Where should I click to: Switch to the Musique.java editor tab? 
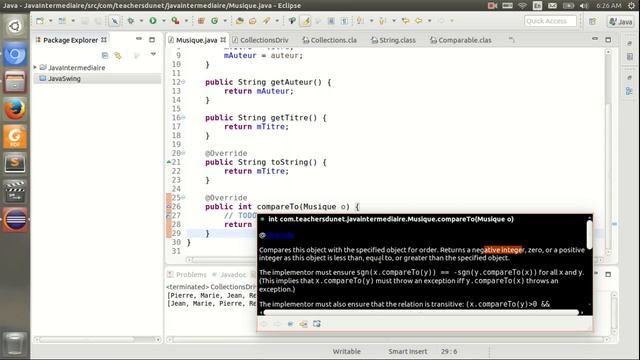(197, 40)
